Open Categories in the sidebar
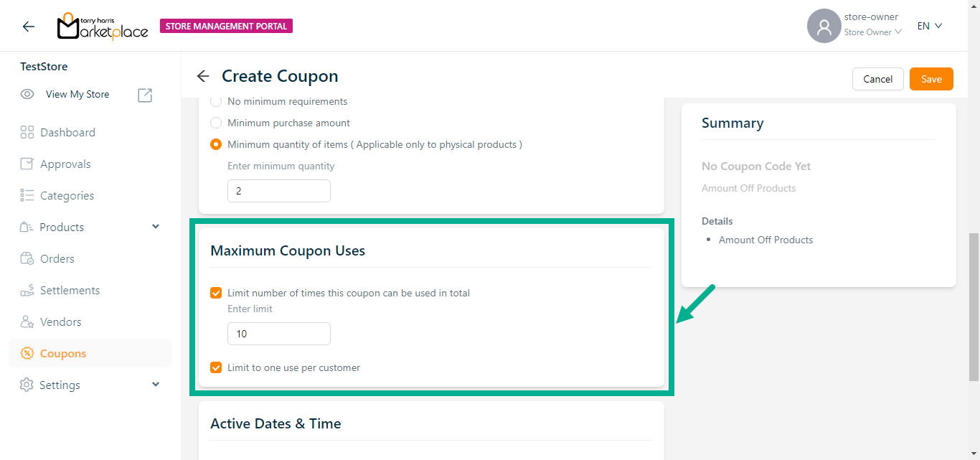Screen dimensions: 980x460 tap(67, 195)
